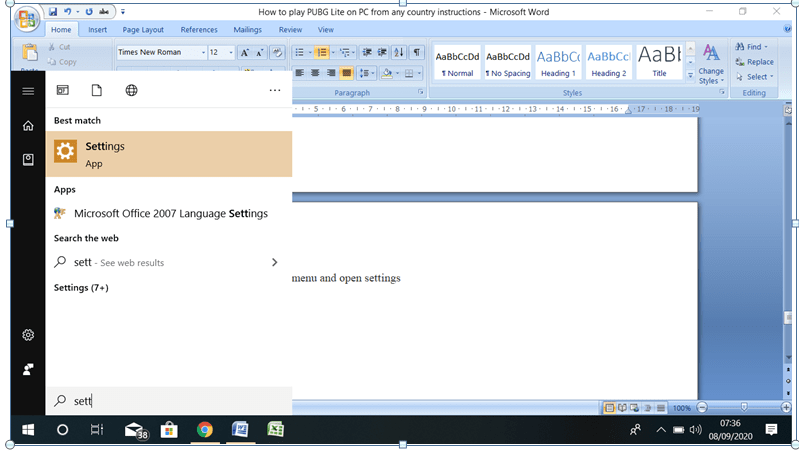Viewport: 799px width, 451px height.
Task: Click the Apps filter icon in search panel
Action: pyautogui.click(x=63, y=90)
